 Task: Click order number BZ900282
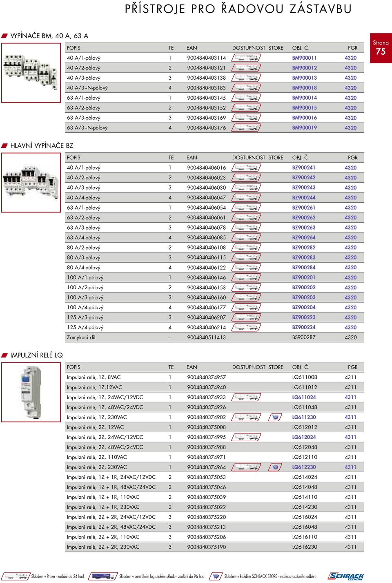click(304, 248)
